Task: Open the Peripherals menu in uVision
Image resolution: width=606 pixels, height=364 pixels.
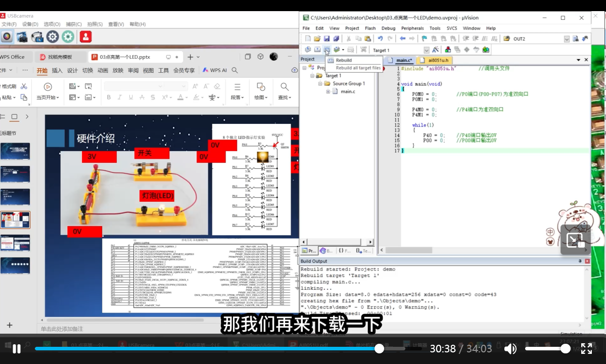Action: [x=412, y=28]
